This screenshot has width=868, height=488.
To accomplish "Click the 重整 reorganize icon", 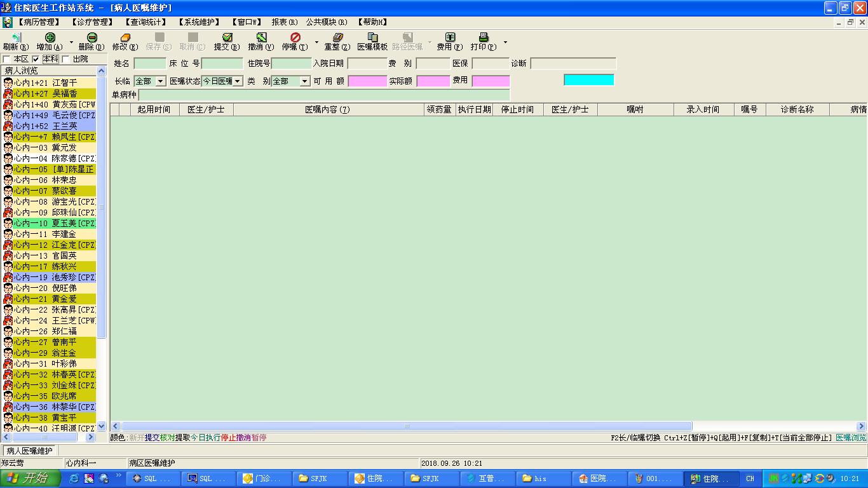I will (x=337, y=37).
